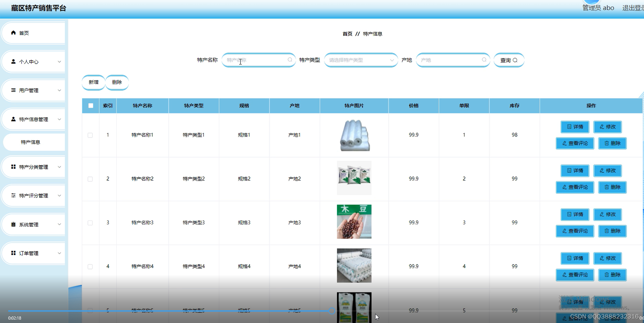Click the list icon beside 用户管理
The height and width of the screenshot is (323, 644).
[13, 90]
